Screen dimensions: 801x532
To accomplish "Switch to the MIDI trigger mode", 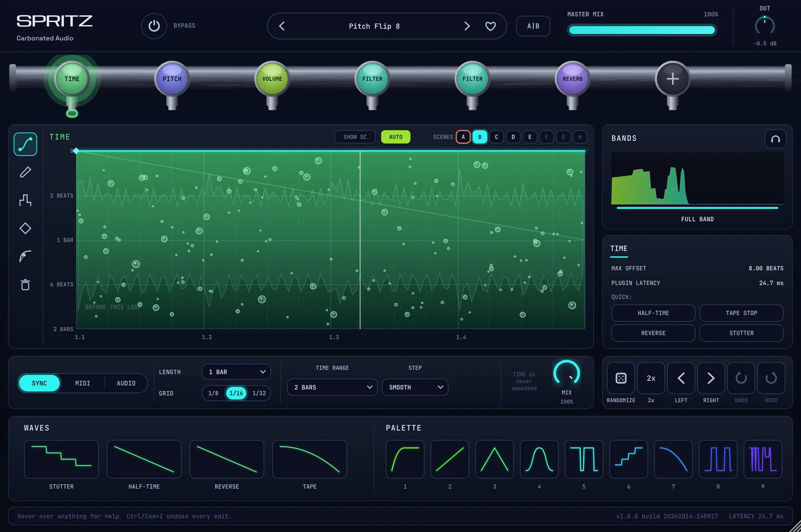I will coord(83,383).
